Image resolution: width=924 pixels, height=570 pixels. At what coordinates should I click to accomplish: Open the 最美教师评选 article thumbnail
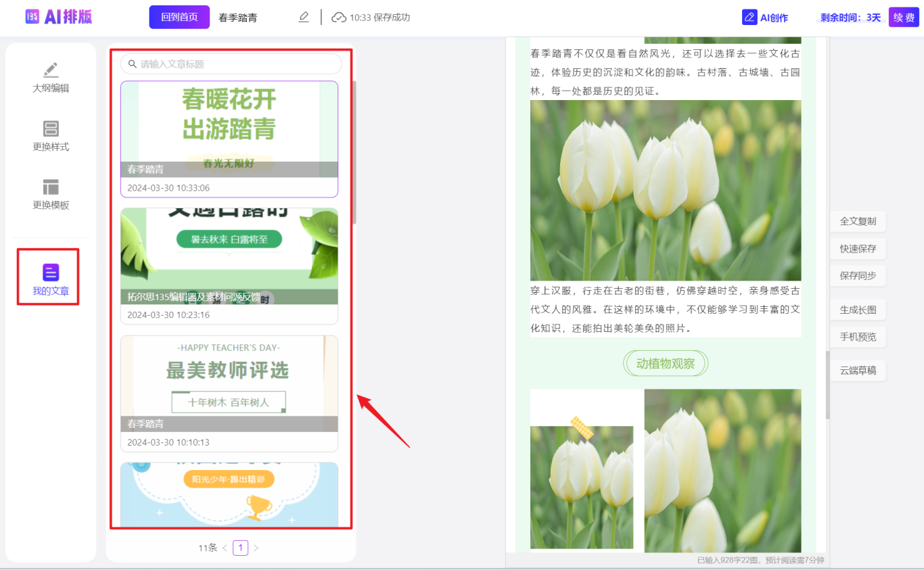pos(229,375)
